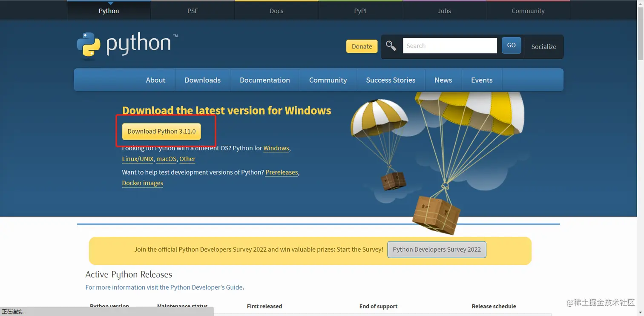Open the Community menu in main navigation
Viewport: 644px width, 316px height.
328,80
